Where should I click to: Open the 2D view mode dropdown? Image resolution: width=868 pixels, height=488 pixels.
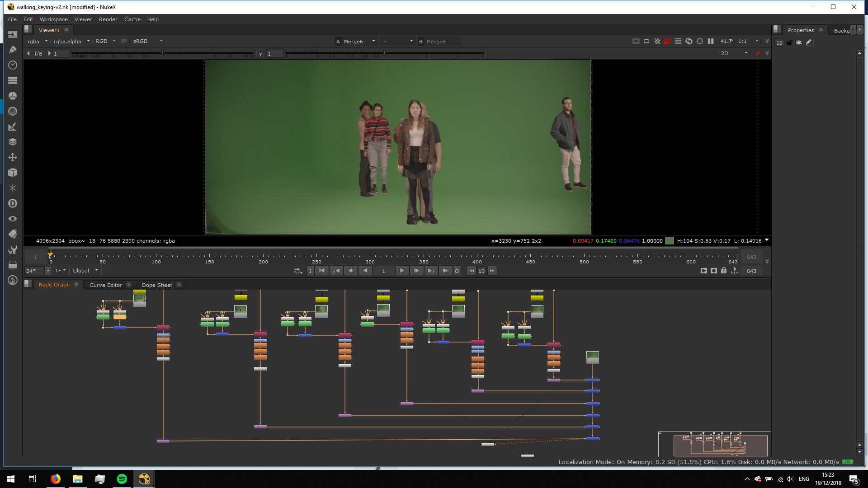[x=733, y=53]
